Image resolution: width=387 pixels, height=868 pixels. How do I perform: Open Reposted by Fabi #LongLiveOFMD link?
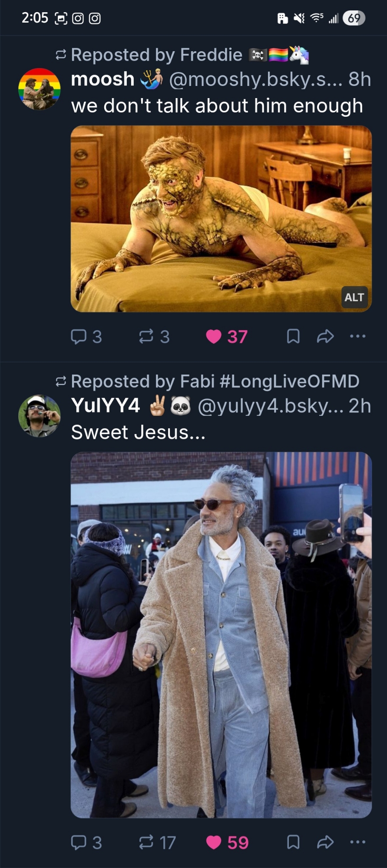pos(215,381)
